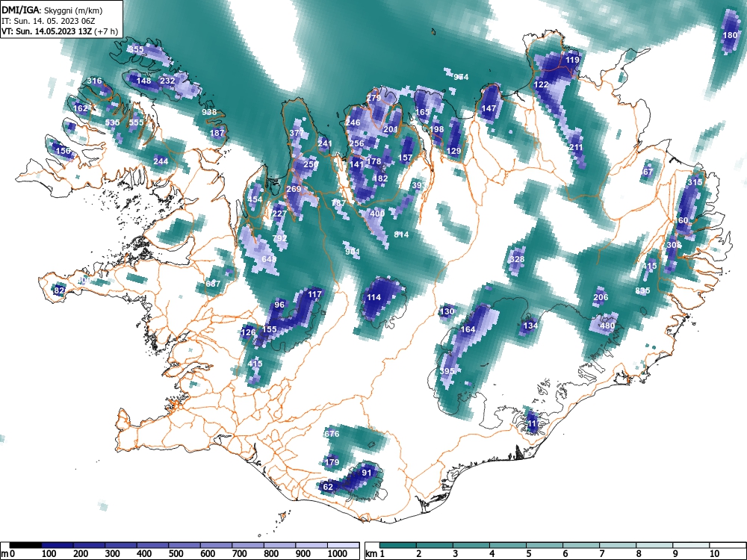
Task: Click the map value 147
Action: (489, 108)
